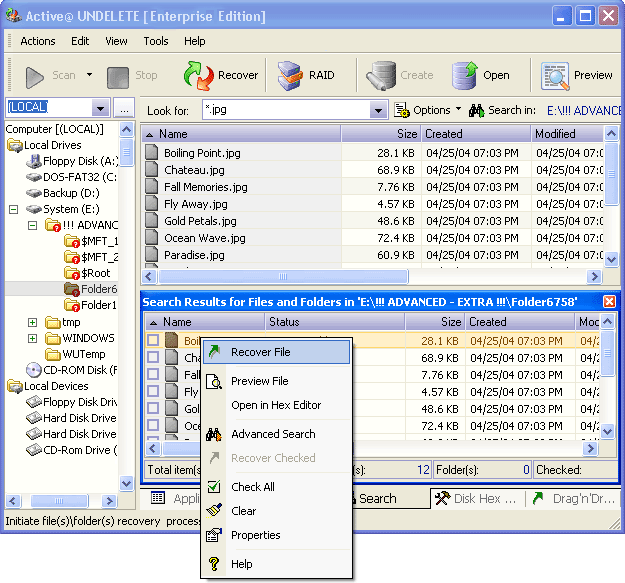This screenshot has width=625, height=583.
Task: Click the Disk Hex tab tools icon
Action: coord(442,498)
